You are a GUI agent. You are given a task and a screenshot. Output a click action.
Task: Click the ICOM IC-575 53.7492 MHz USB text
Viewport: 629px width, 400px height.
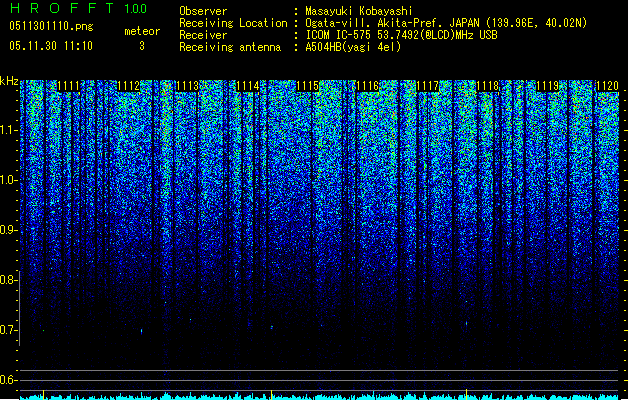[x=401, y=35]
